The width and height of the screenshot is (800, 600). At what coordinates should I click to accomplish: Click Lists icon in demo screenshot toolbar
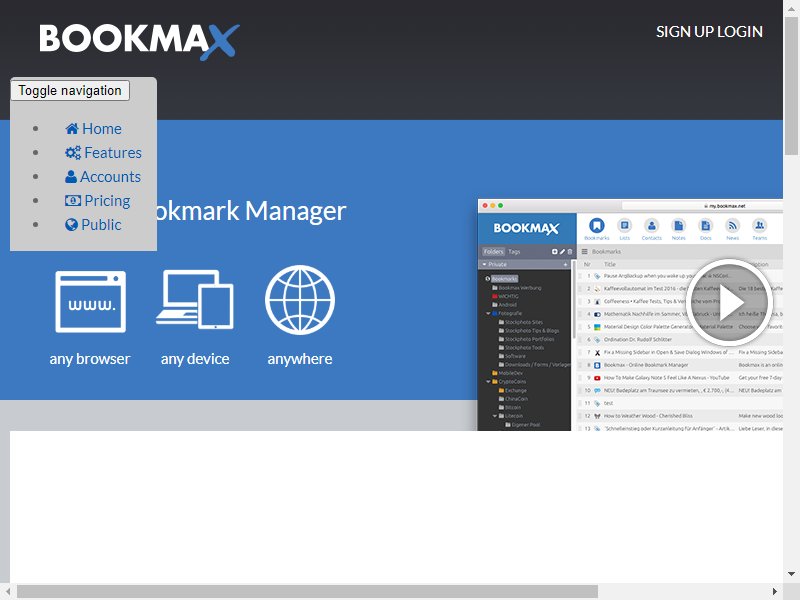[x=624, y=229]
